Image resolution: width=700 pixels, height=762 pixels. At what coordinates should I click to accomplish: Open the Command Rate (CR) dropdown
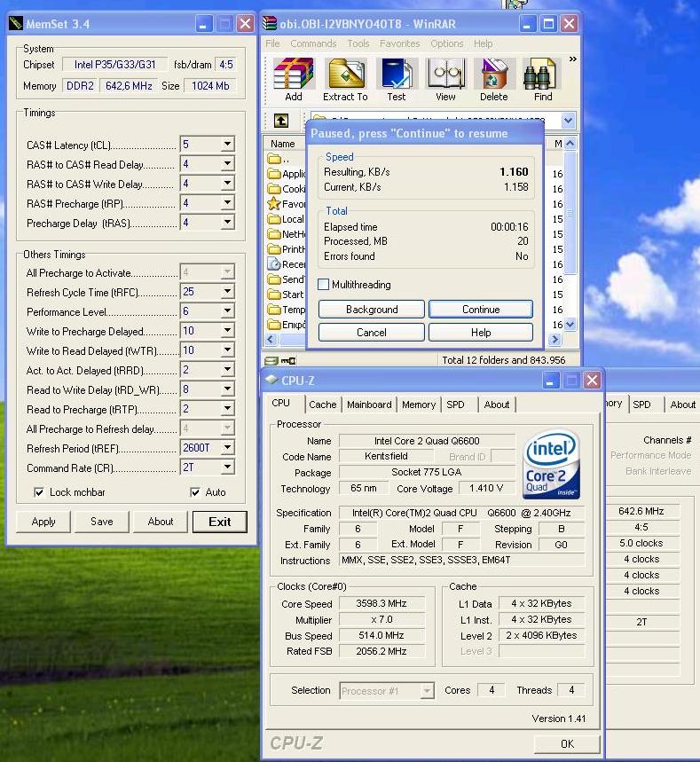pos(227,467)
